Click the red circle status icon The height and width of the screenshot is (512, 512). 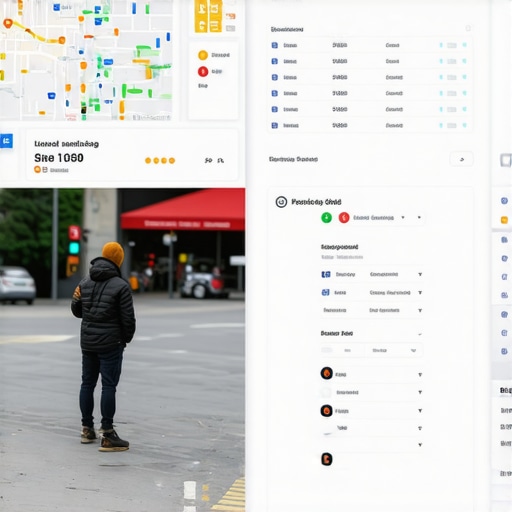point(344,218)
